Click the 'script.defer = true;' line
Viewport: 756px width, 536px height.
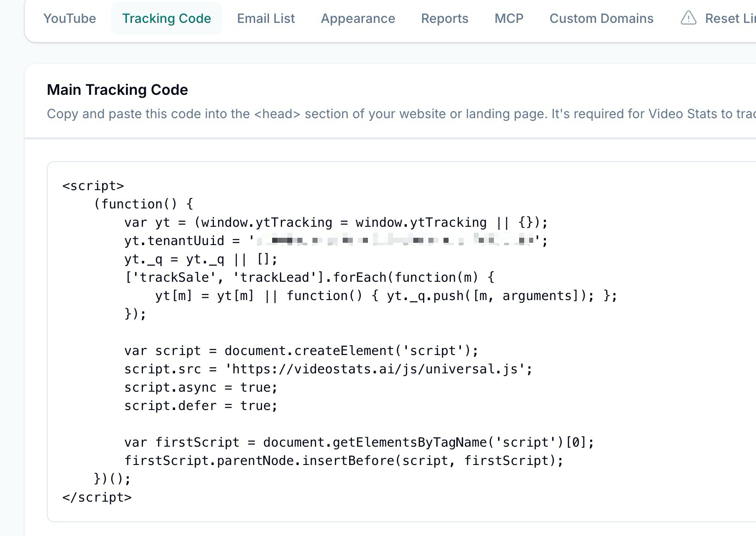point(201,405)
